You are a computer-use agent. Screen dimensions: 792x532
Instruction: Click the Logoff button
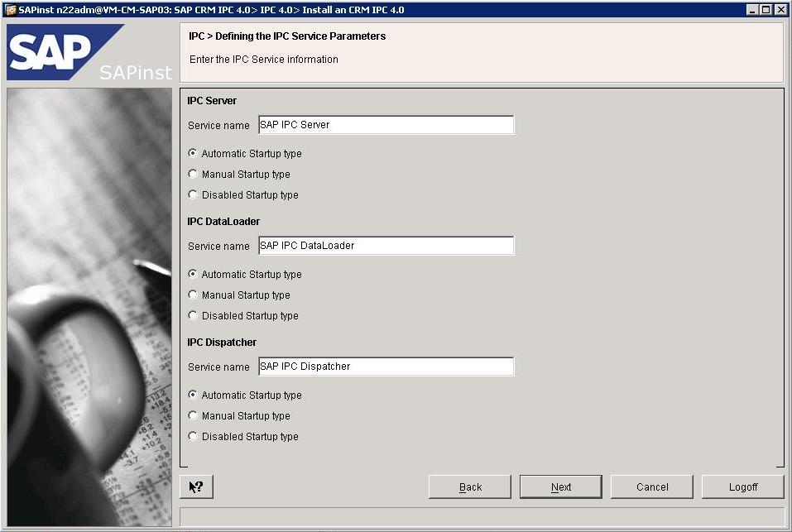pos(742,486)
